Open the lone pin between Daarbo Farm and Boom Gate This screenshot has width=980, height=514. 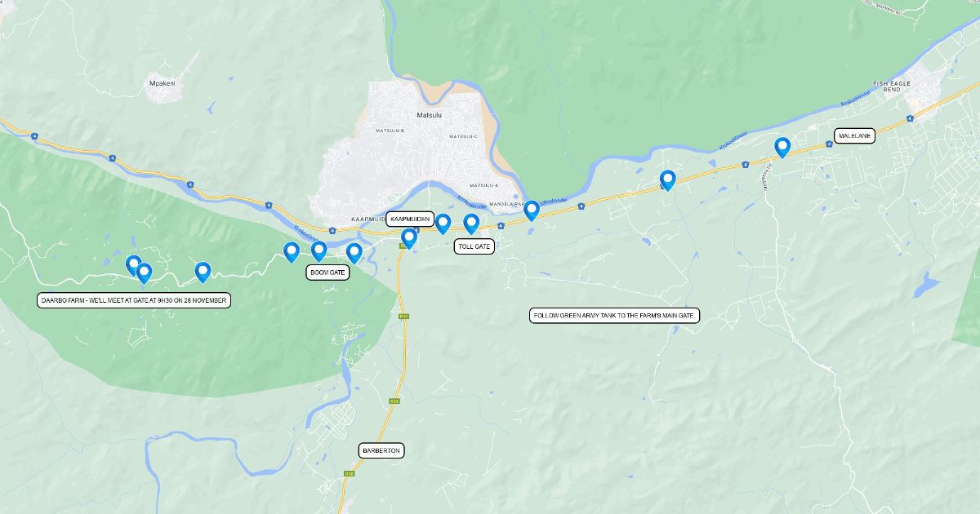coord(203,271)
